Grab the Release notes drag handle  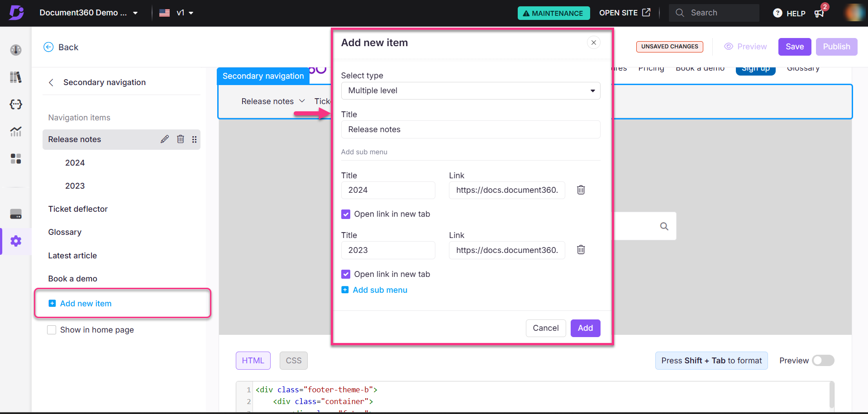[x=194, y=139]
